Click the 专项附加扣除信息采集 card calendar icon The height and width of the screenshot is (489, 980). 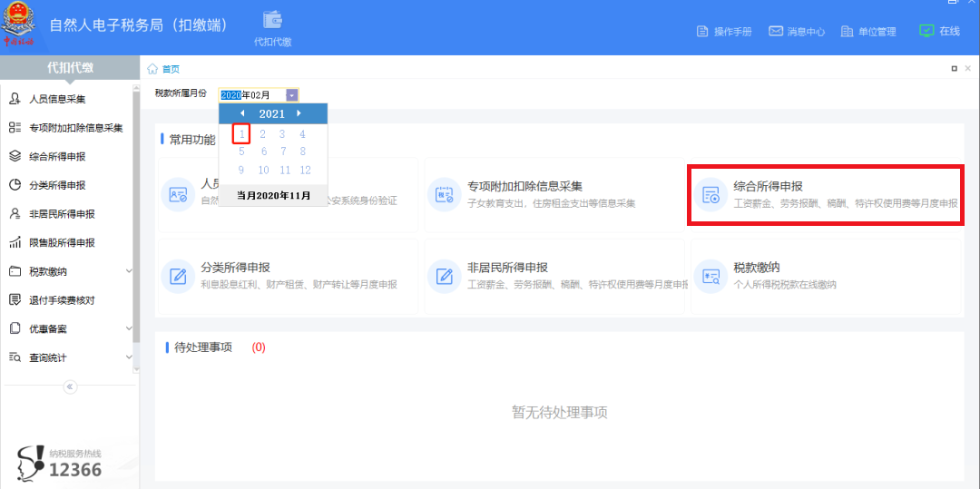click(x=445, y=194)
